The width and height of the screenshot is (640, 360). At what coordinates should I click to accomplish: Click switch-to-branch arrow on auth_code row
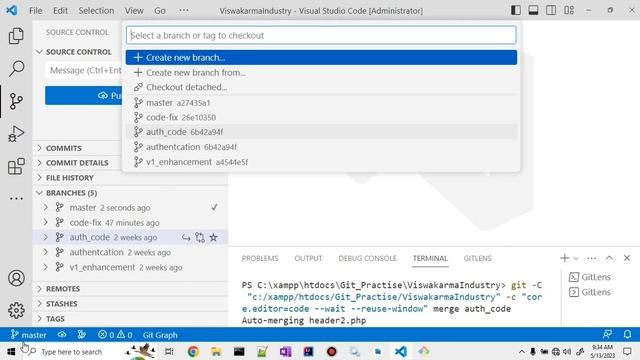click(186, 238)
